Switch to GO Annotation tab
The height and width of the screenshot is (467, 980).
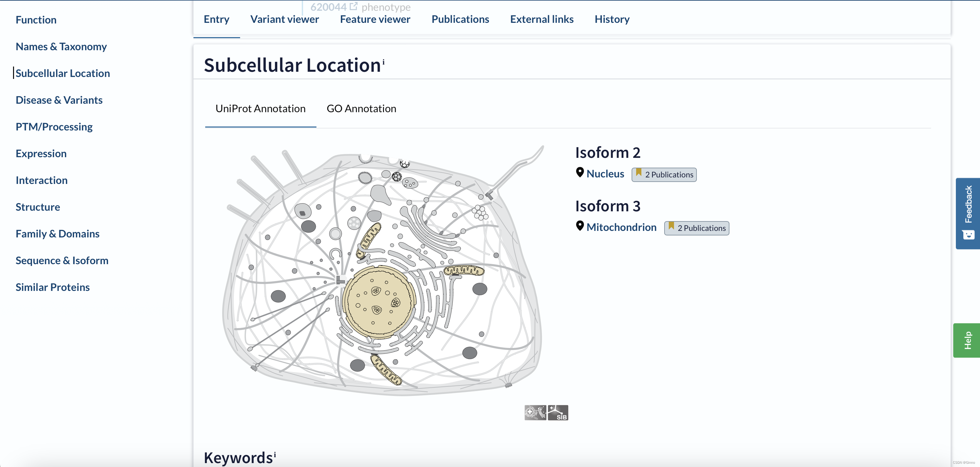point(361,109)
